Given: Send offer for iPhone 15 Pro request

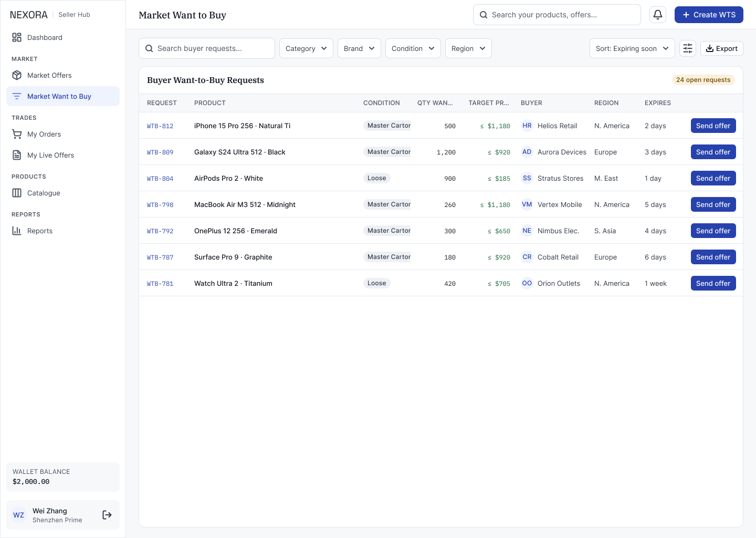Looking at the screenshot, I should tap(713, 126).
